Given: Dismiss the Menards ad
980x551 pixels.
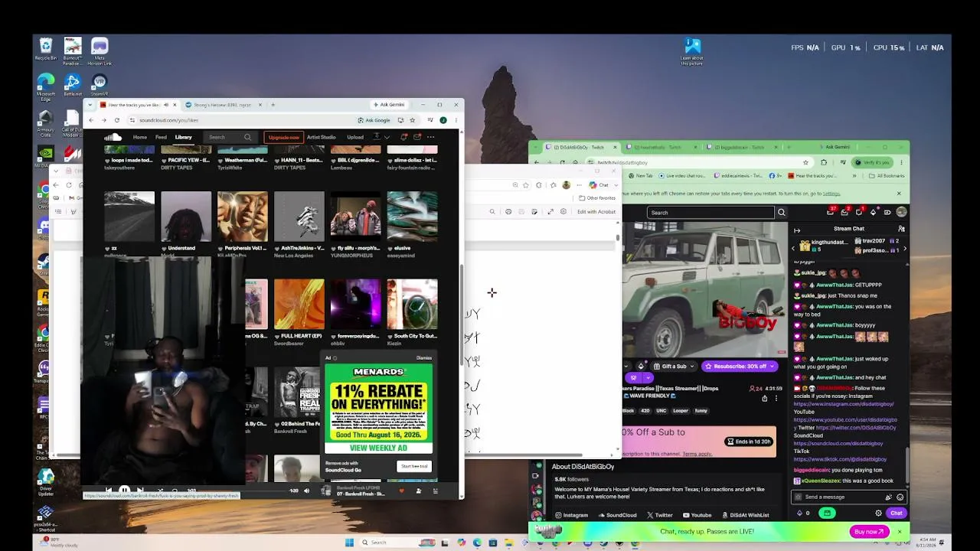Looking at the screenshot, I should [423, 357].
